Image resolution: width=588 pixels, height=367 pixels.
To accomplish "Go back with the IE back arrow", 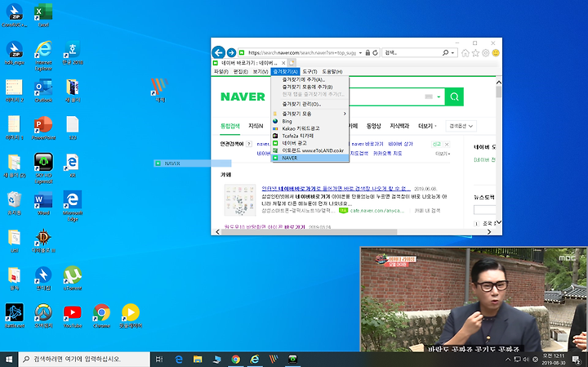I will pos(218,52).
